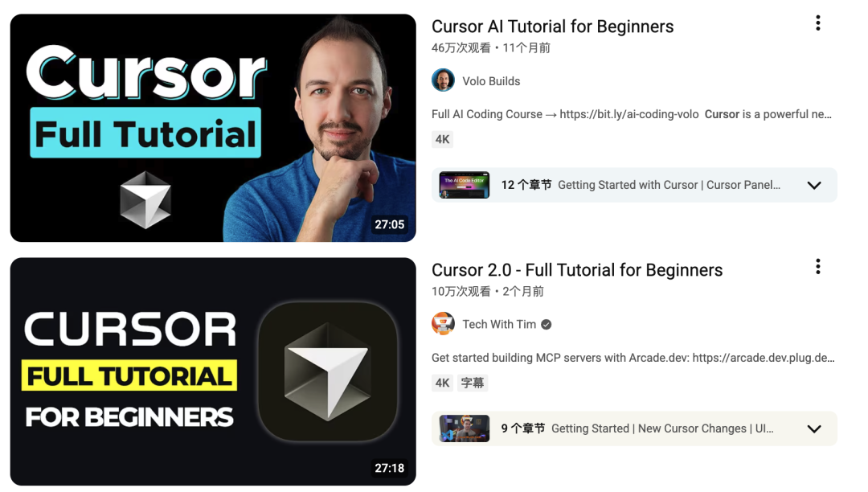Open 'Cursor 2.0 - Full Tutorial for Beginners' title
868x492 pixels.
pyautogui.click(x=577, y=270)
